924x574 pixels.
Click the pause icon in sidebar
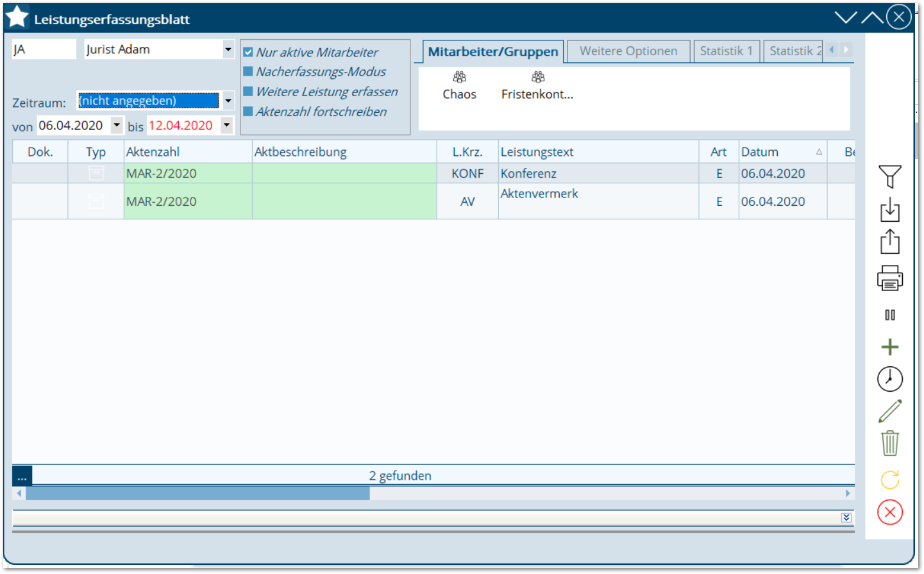coord(890,315)
